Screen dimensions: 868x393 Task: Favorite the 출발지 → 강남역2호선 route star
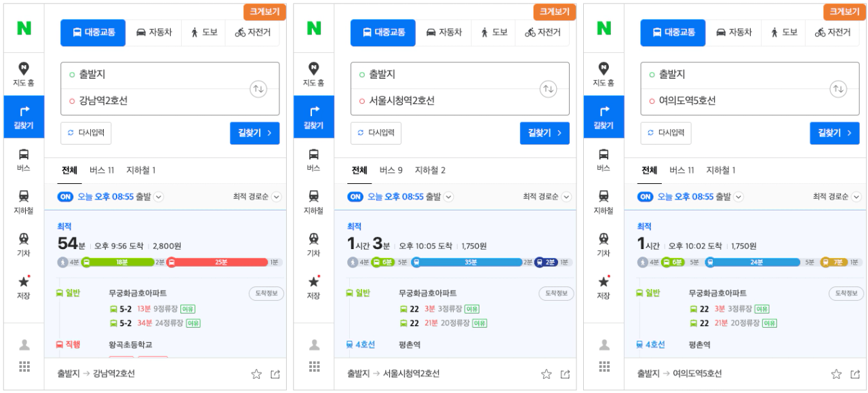click(x=256, y=374)
